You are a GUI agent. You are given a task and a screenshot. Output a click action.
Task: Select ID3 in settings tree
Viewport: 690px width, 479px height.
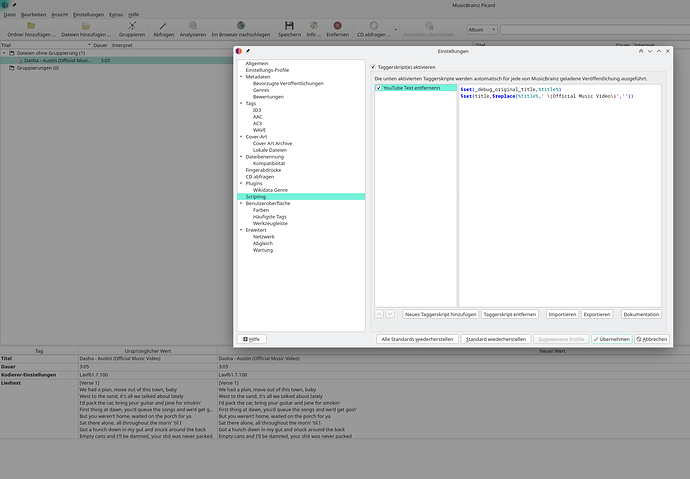pos(257,110)
